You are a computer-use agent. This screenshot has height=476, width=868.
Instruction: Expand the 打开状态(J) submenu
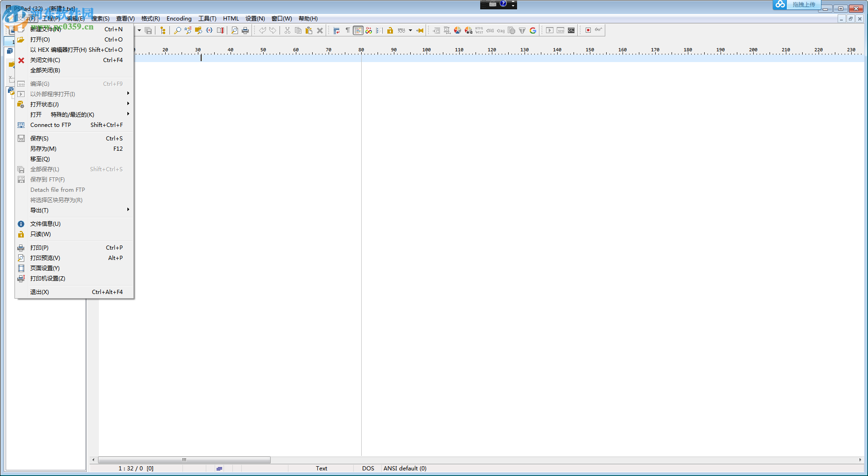tap(74, 105)
